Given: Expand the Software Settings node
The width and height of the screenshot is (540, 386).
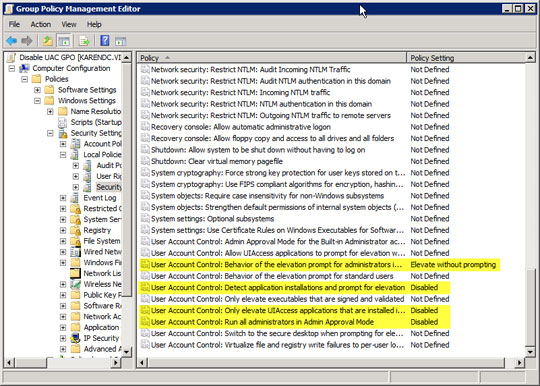Looking at the screenshot, I should [x=37, y=90].
